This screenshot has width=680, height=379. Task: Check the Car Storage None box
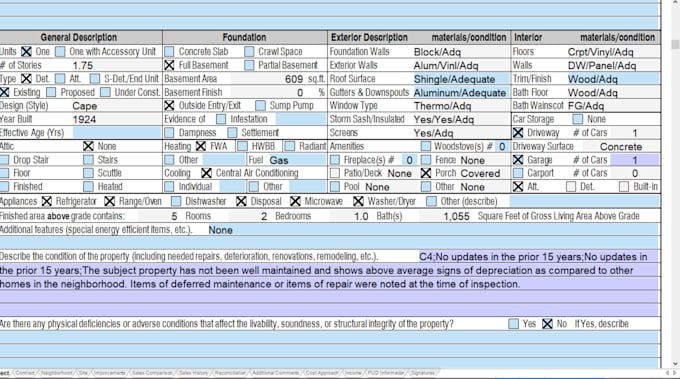[577, 119]
